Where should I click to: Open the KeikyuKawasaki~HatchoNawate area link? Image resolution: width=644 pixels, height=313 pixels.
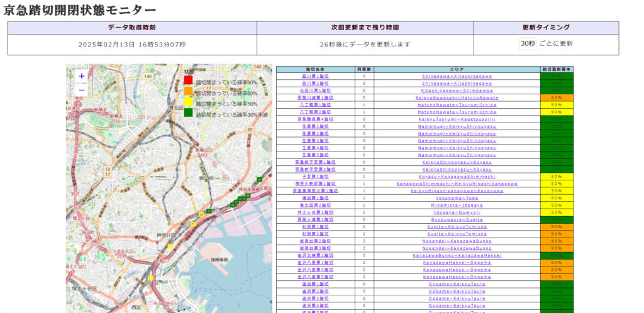(457, 97)
